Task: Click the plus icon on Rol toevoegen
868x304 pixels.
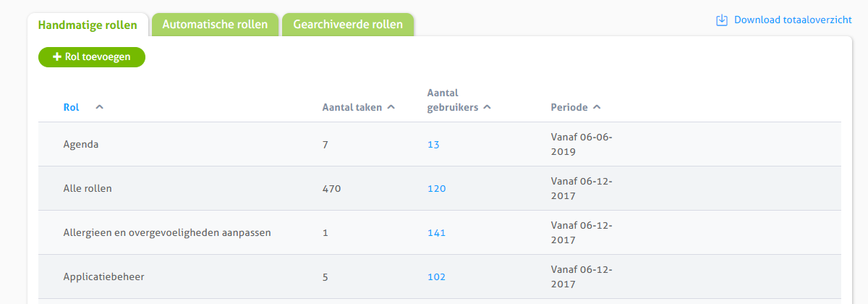Action: click(x=57, y=57)
